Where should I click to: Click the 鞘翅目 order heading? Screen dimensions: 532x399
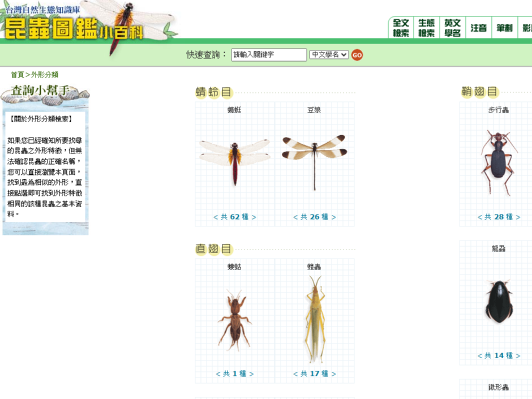[479, 92]
